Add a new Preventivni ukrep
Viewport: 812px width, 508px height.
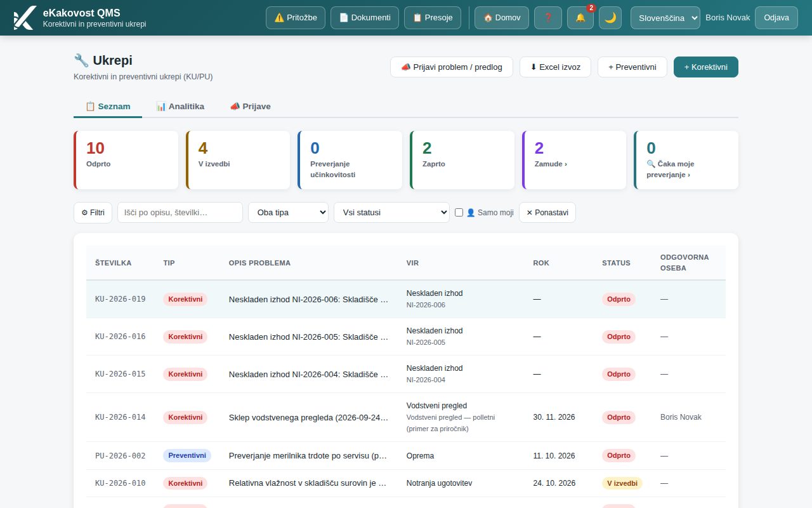pyautogui.click(x=632, y=67)
